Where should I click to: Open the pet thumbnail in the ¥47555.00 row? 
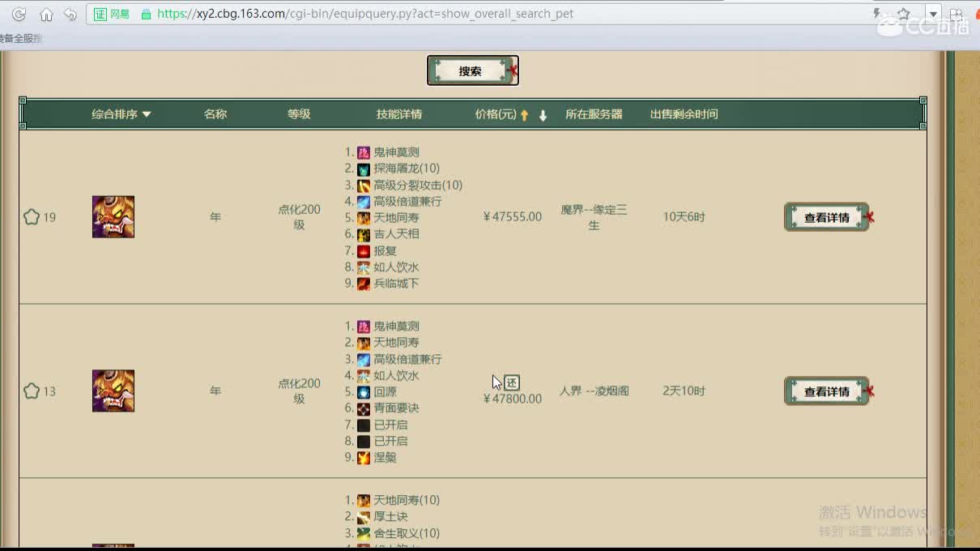click(x=113, y=216)
